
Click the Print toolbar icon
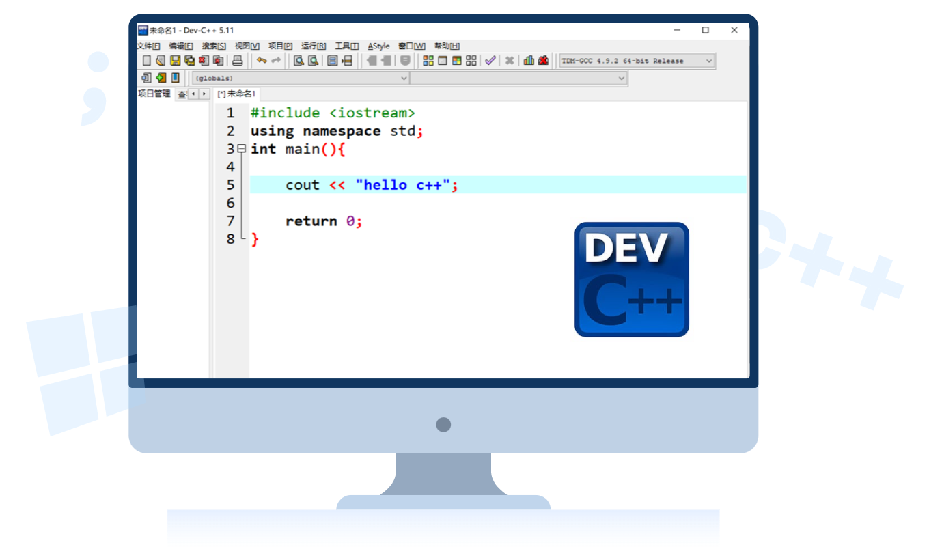tap(238, 61)
